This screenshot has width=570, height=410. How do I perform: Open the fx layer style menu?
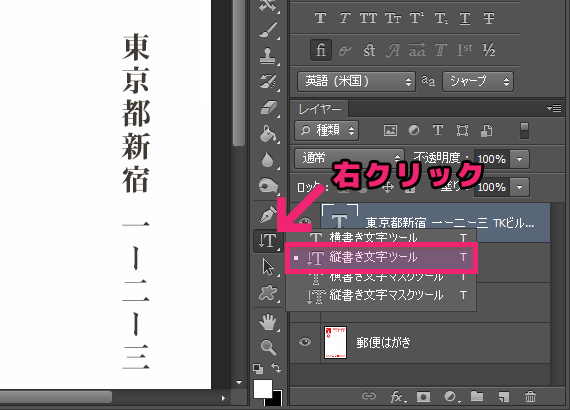397,397
